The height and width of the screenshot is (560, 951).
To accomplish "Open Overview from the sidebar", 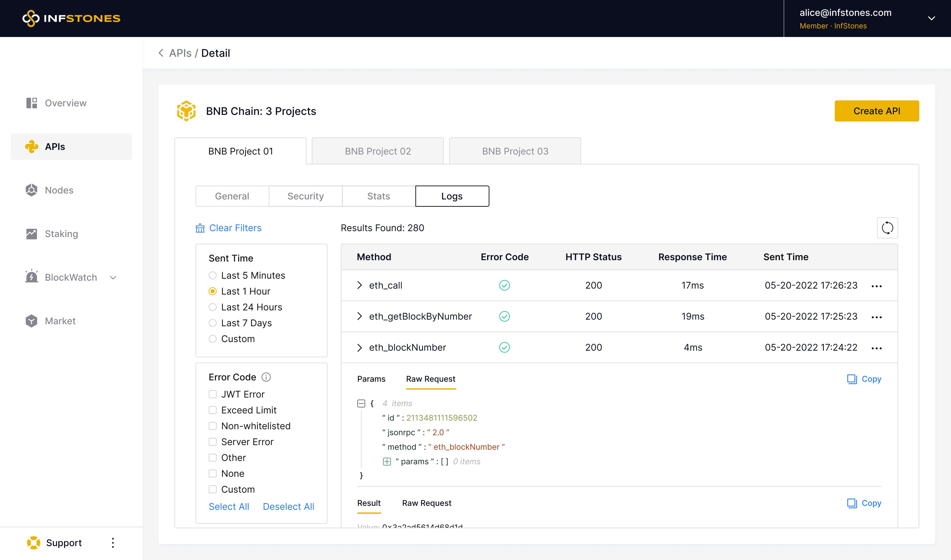I will coord(65,103).
